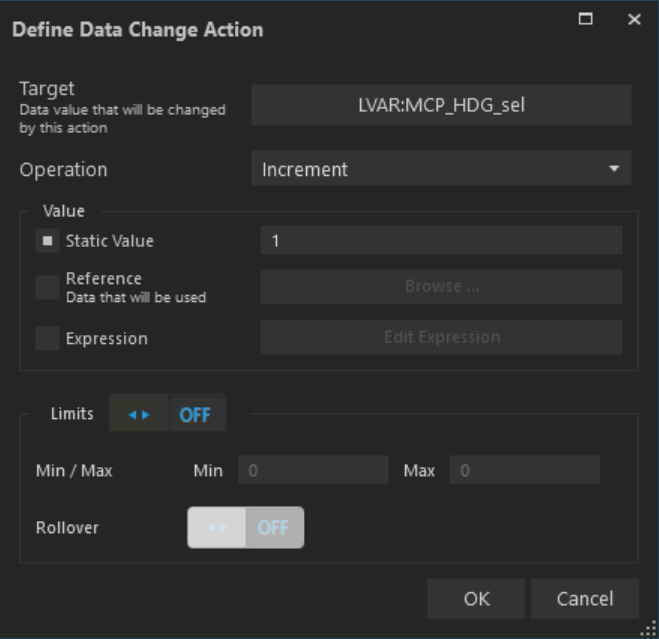Click the Browse ... button

(x=441, y=287)
